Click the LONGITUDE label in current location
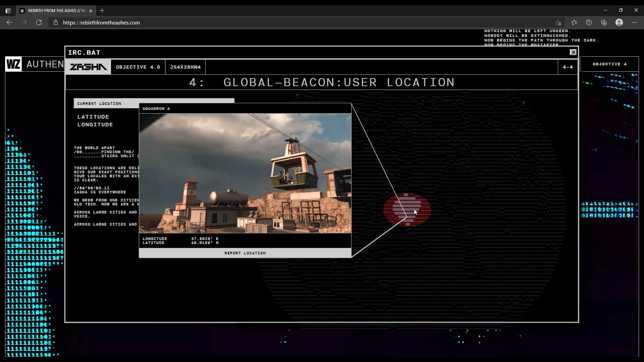Image resolution: width=644 pixels, height=362 pixels. point(95,125)
